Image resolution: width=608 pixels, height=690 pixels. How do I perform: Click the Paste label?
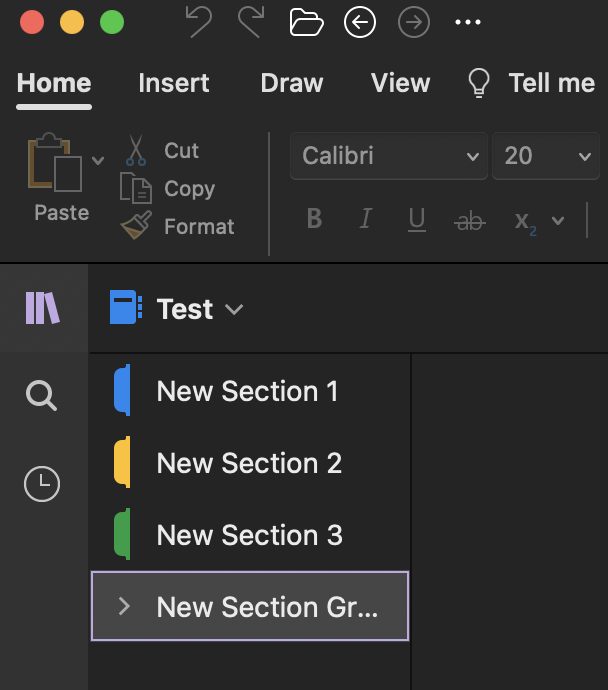[62, 213]
